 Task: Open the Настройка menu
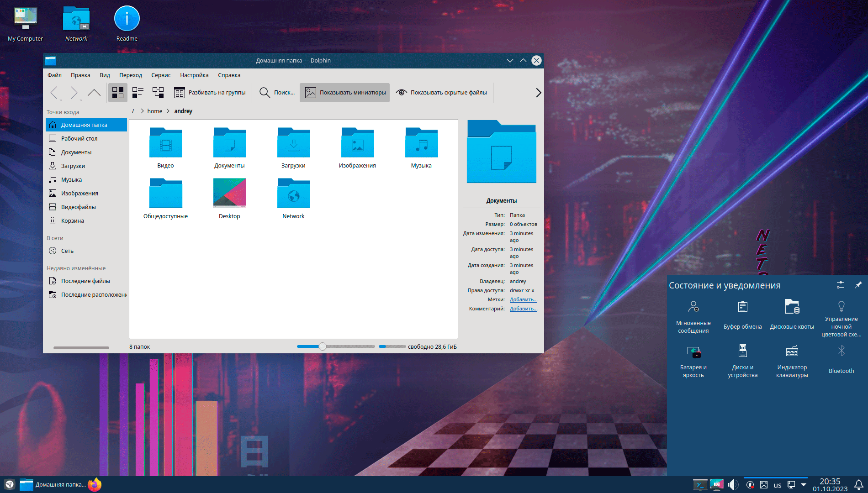[x=194, y=75]
